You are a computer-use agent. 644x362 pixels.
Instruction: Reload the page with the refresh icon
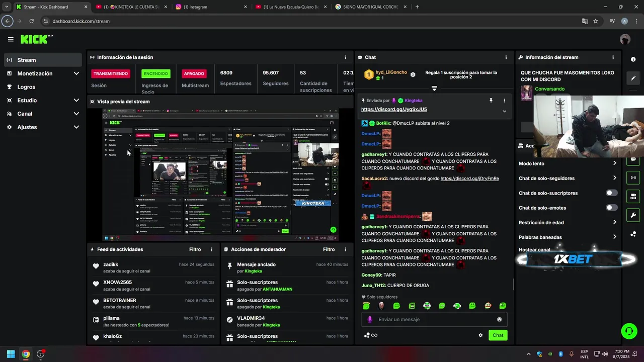(31, 21)
